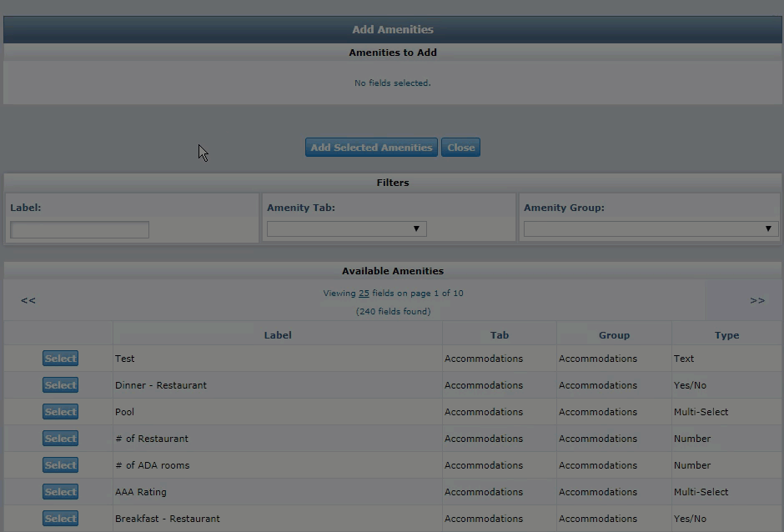Go to next page with >> arrow
784x532 pixels.
tap(757, 300)
